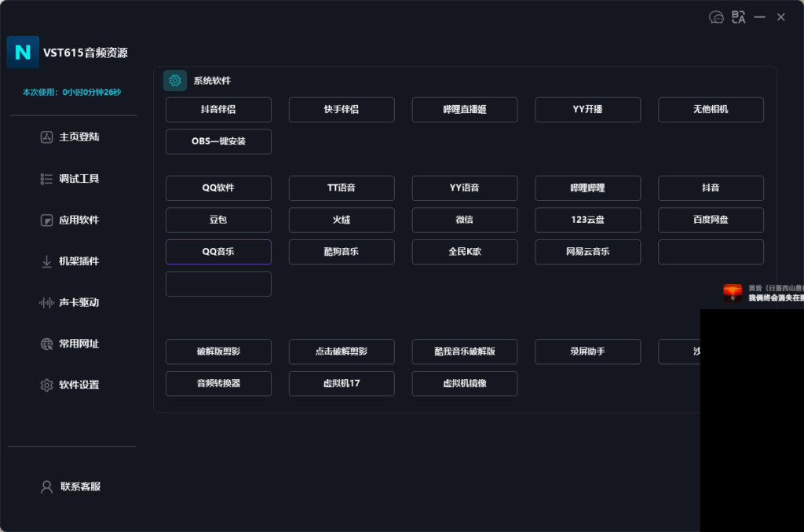The image size is (804, 532).
Task: Click the VST615音频资源 title text
Action: click(x=86, y=53)
